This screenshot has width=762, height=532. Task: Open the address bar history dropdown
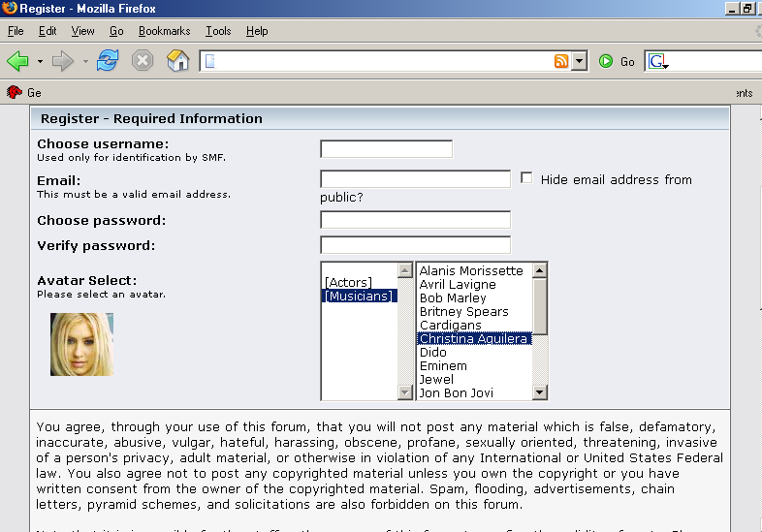pos(579,62)
